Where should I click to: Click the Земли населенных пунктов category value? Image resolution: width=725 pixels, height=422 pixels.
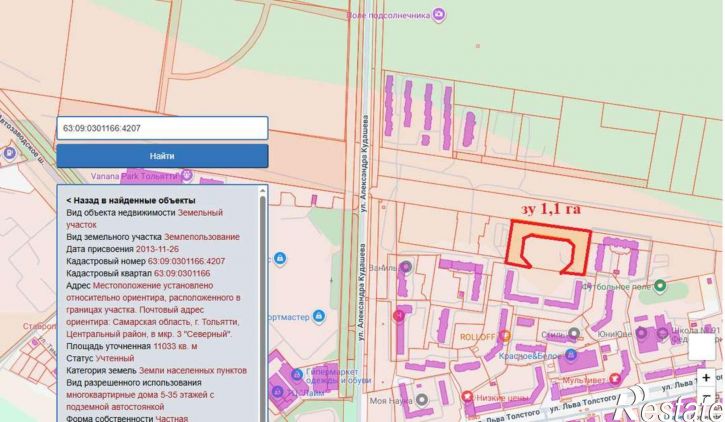pos(193,370)
